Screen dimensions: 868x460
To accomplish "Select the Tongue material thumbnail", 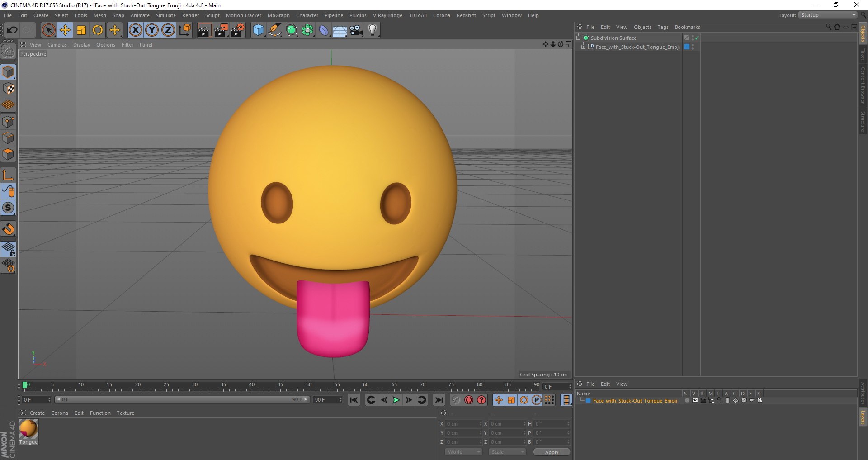I will point(28,429).
